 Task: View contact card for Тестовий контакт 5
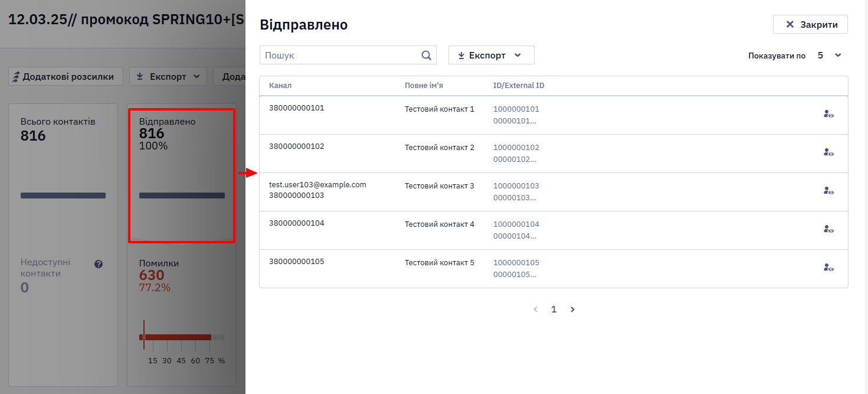[x=828, y=268]
